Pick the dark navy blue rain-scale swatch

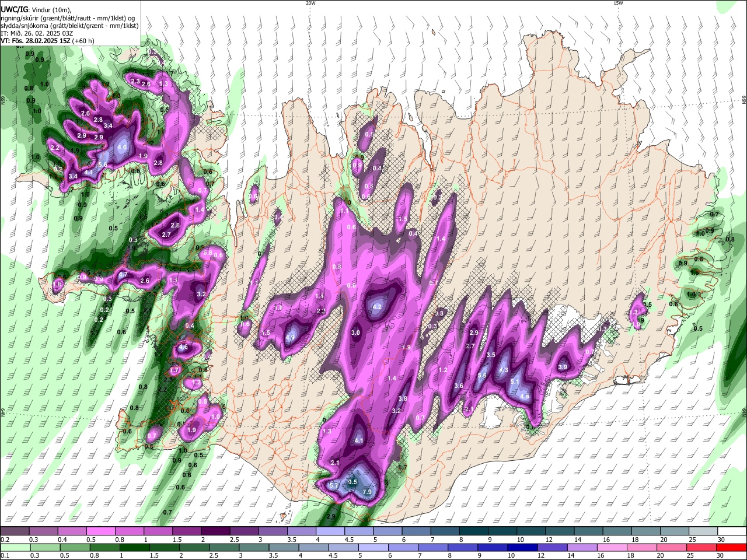(522, 547)
